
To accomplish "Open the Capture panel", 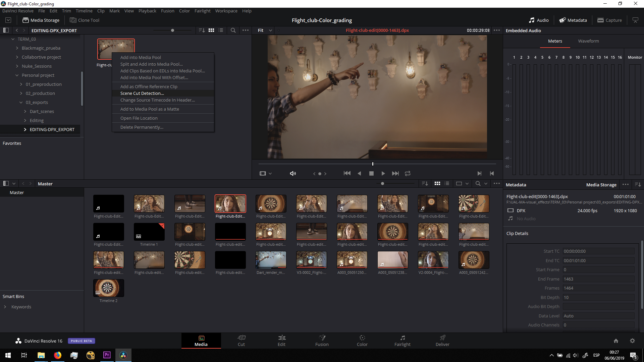I will pyautogui.click(x=609, y=20).
